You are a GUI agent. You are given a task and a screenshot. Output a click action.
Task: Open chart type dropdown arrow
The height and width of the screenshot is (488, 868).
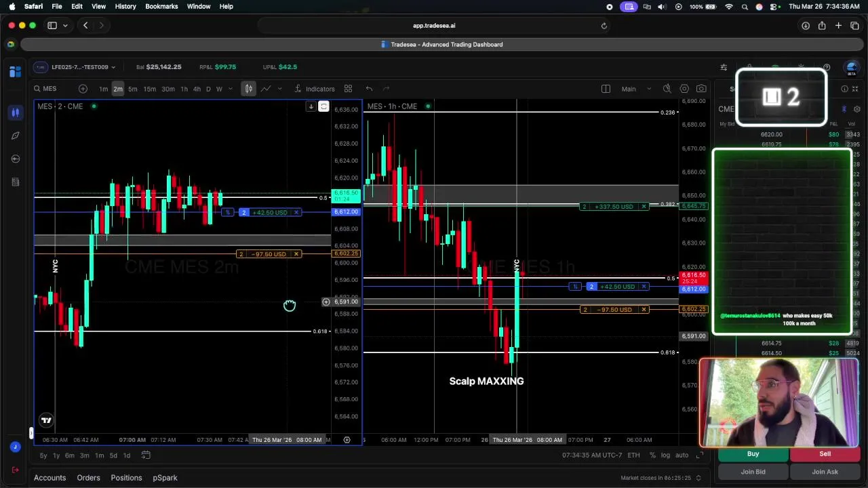(279, 89)
